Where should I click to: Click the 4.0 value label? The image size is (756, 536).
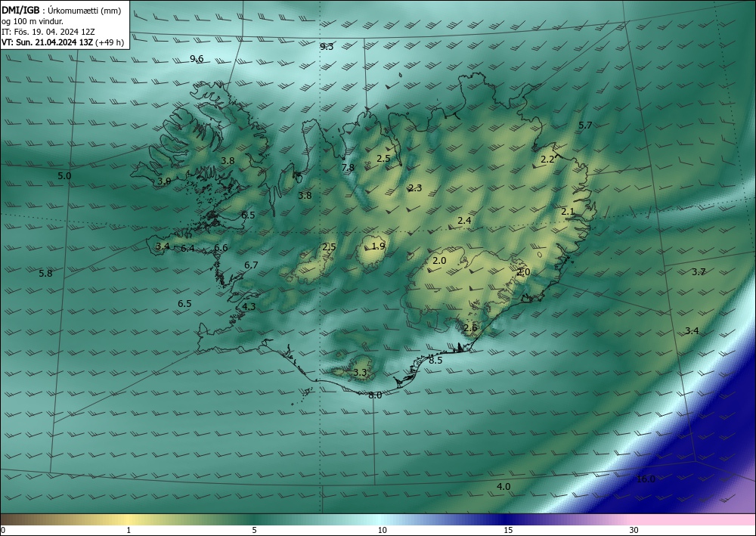[x=503, y=487]
